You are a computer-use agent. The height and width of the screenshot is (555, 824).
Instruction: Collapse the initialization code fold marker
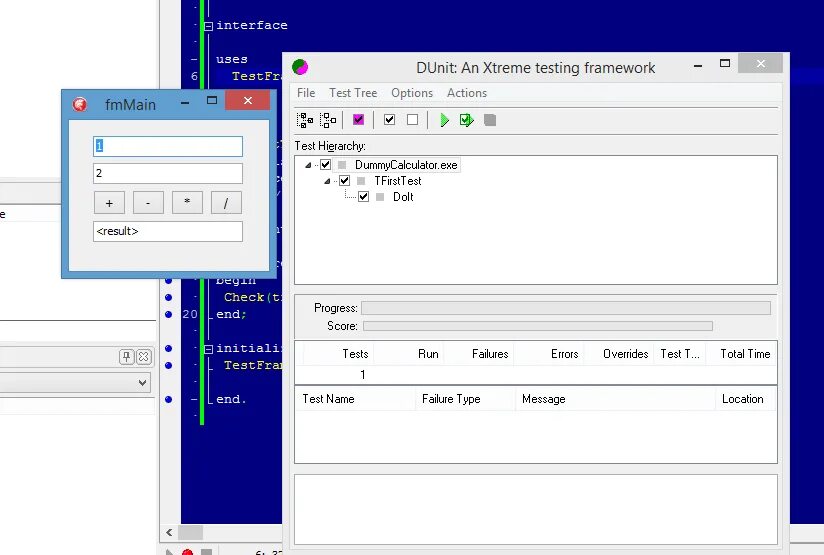point(209,348)
